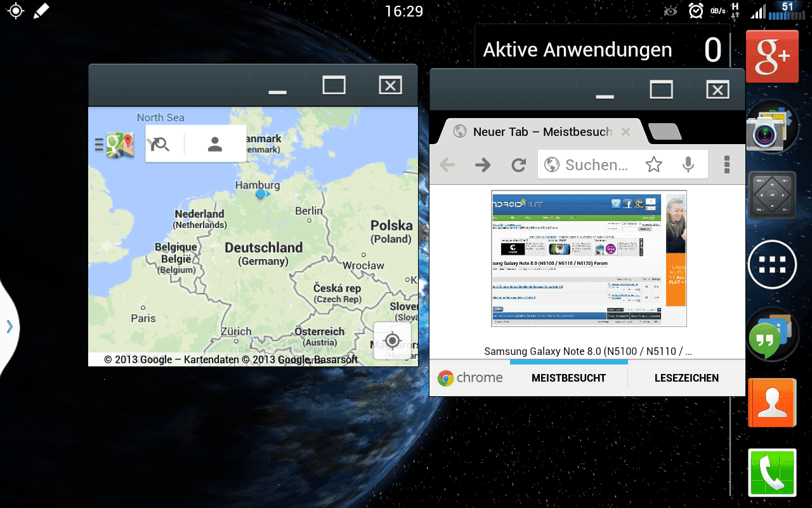Tap the Nederland label on map
Screen dimensions: 812x508
click(x=200, y=214)
